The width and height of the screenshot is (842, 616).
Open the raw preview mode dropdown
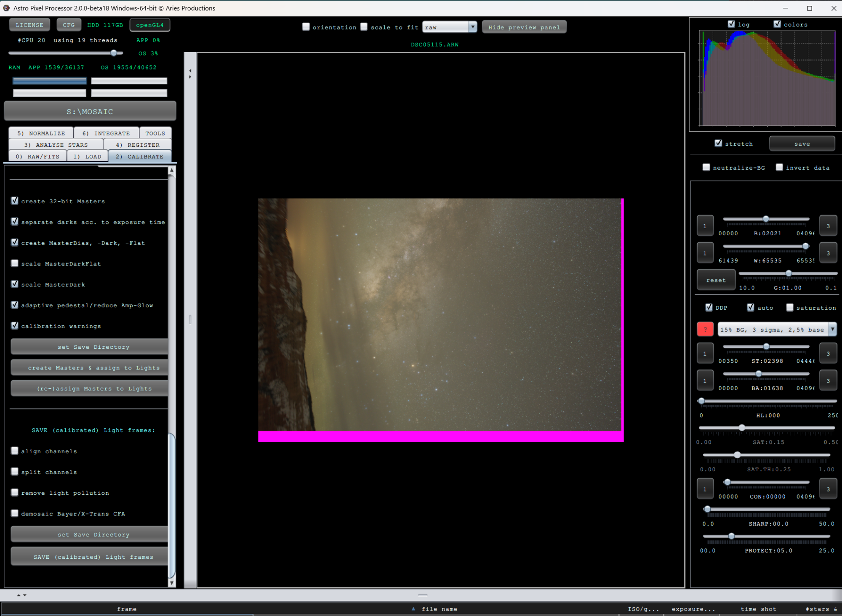point(473,27)
